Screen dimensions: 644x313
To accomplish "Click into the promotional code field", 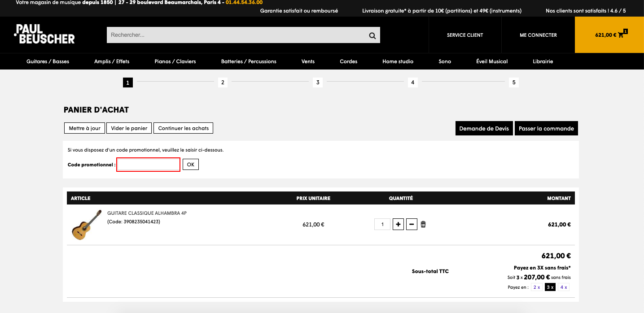I will pyautogui.click(x=149, y=165).
